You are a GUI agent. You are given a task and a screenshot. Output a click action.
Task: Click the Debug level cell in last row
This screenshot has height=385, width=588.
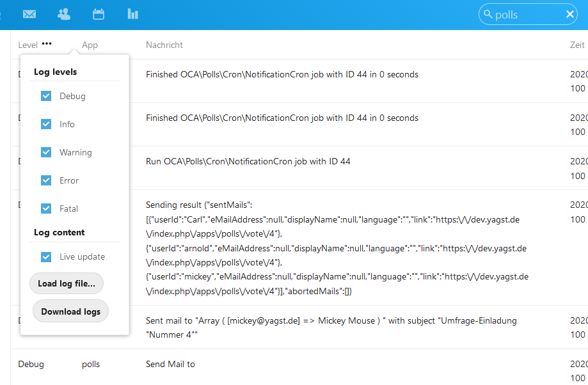click(x=31, y=365)
